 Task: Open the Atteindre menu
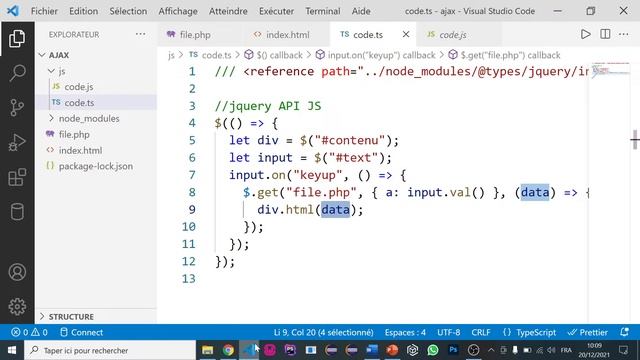[228, 11]
